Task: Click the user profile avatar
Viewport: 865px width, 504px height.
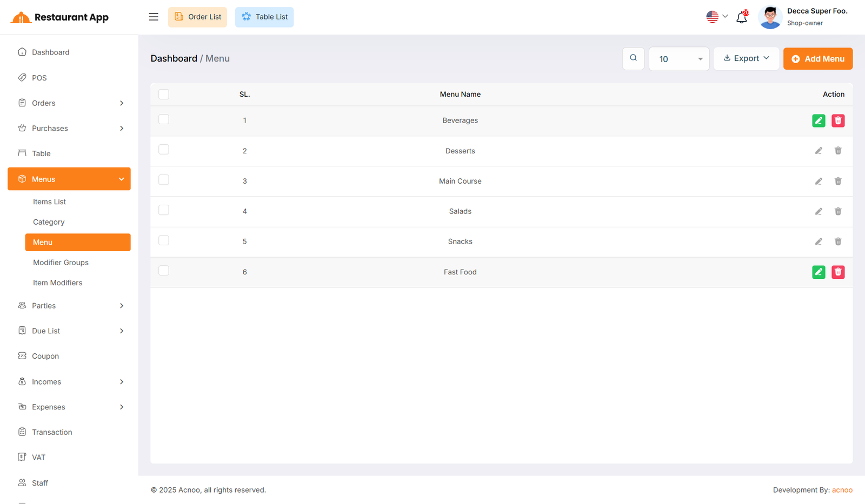Action: pos(770,17)
